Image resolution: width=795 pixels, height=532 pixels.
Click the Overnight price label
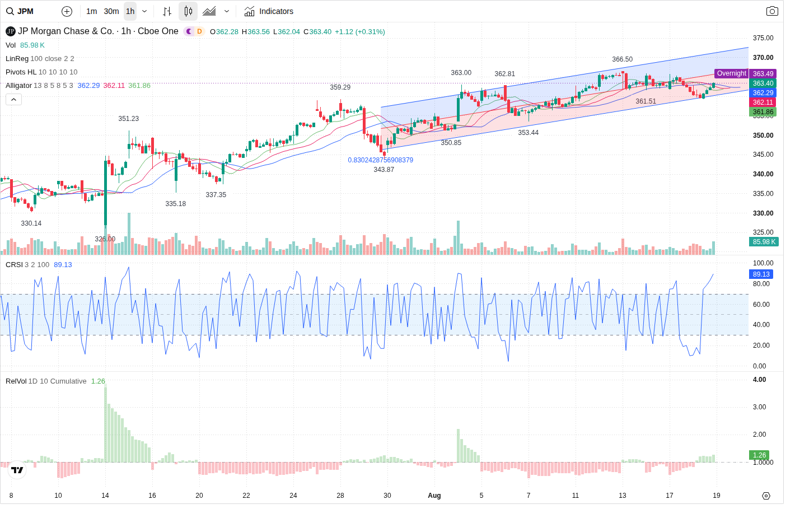coord(731,73)
